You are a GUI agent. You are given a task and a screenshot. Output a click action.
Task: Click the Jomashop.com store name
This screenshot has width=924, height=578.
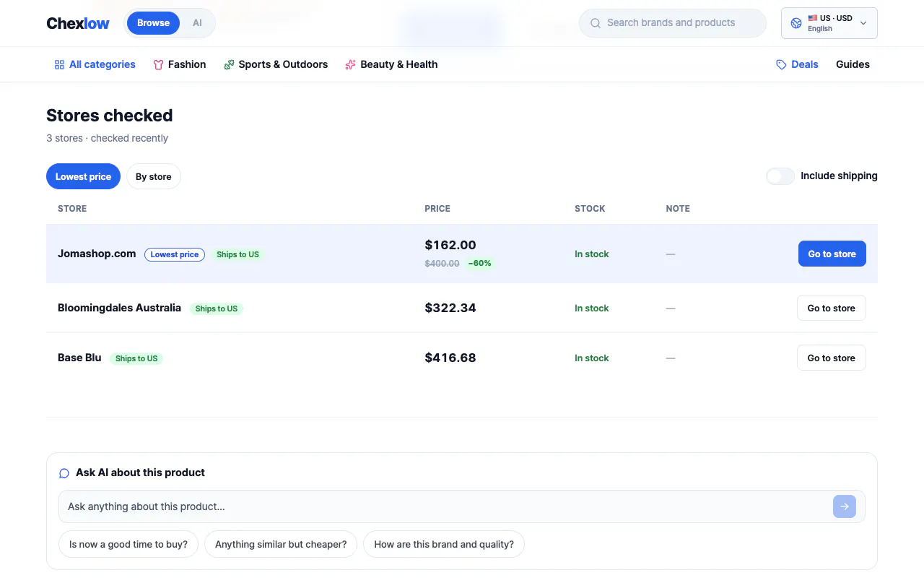[97, 254]
